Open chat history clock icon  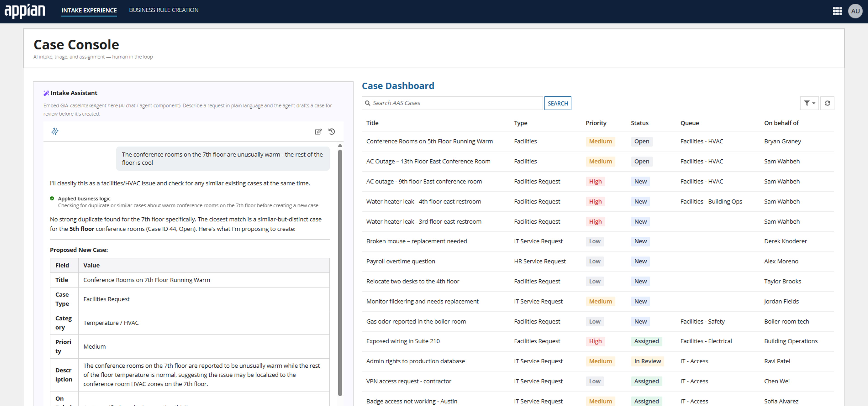[332, 132]
